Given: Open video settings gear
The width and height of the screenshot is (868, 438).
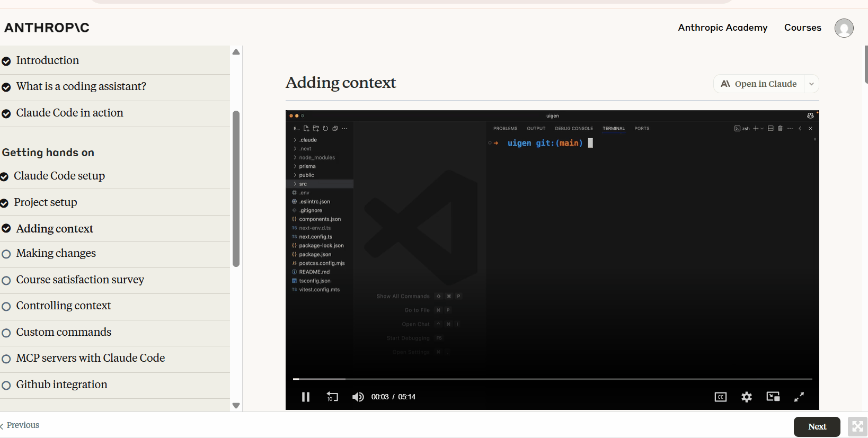Looking at the screenshot, I should (747, 397).
